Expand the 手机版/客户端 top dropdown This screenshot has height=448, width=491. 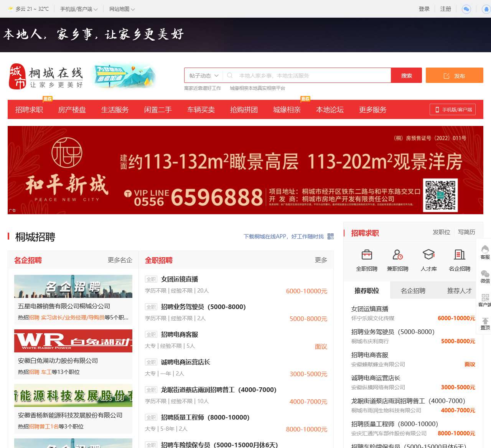click(x=79, y=9)
